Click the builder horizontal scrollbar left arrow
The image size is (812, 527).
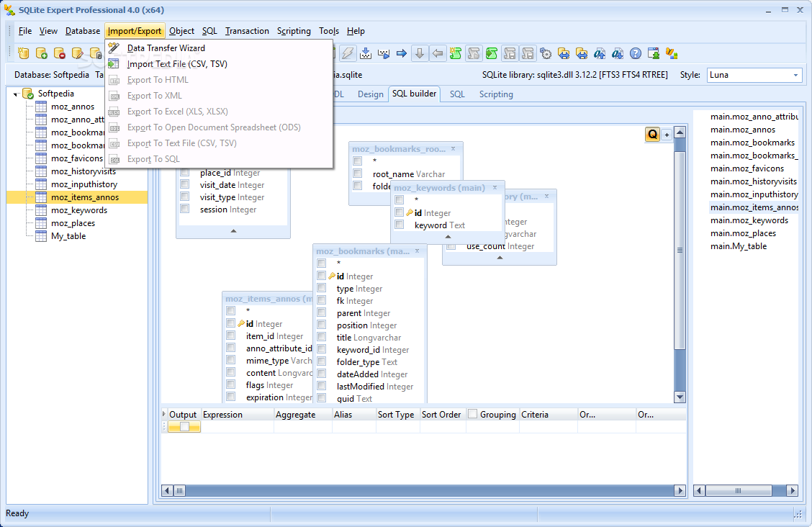coord(167,490)
